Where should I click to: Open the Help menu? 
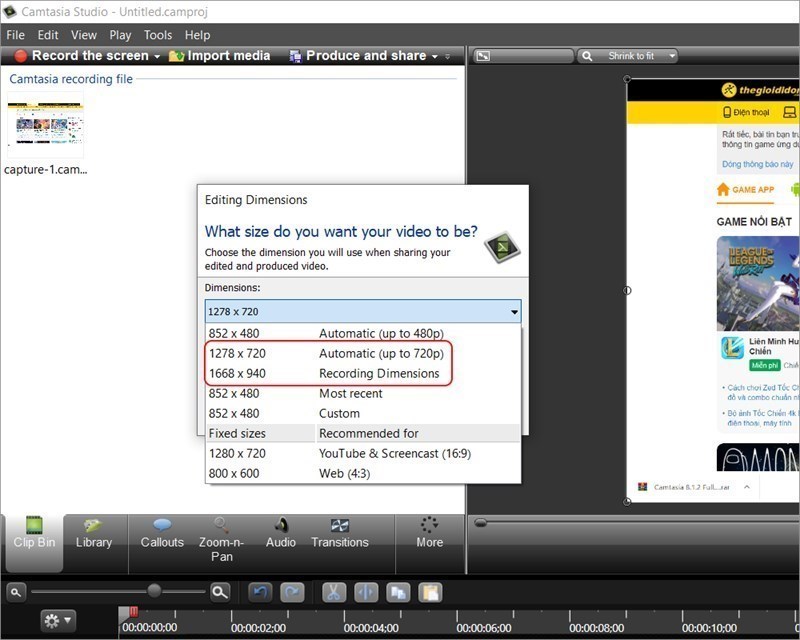tap(197, 35)
